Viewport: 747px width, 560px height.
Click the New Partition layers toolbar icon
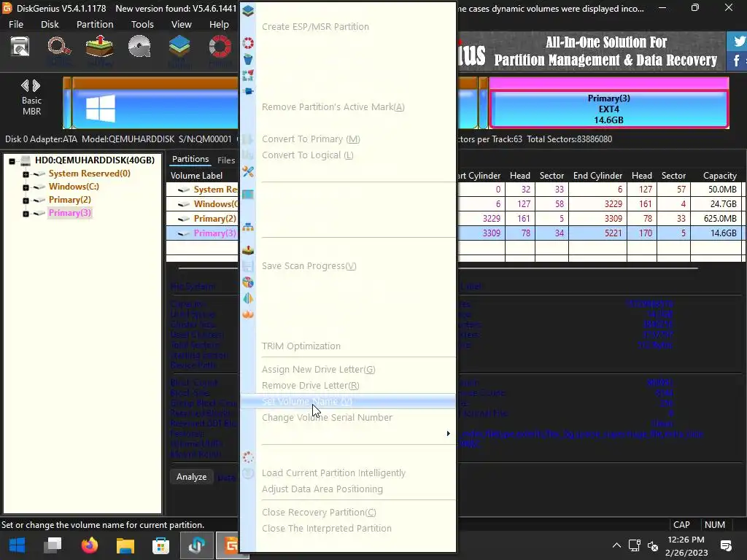click(x=179, y=47)
